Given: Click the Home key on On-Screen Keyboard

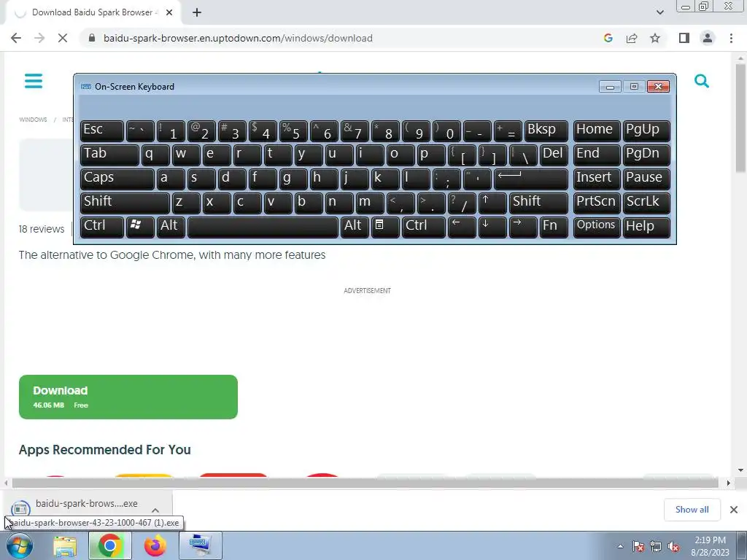Looking at the screenshot, I should point(597,131).
